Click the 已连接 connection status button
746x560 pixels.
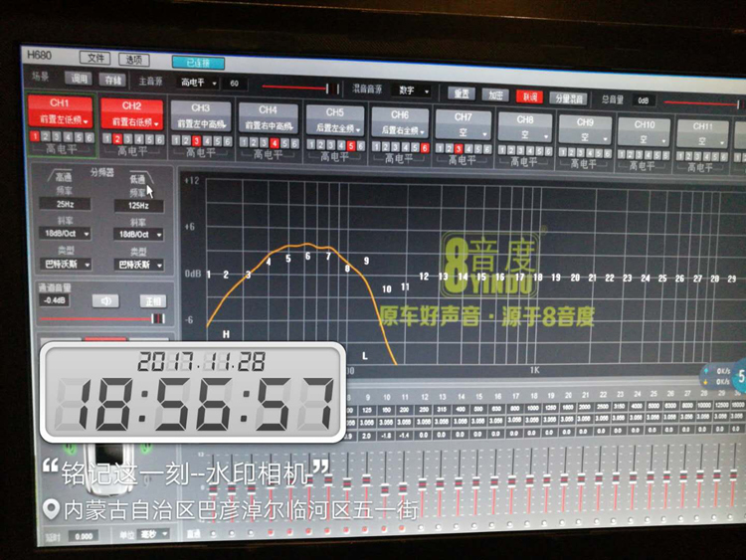click(198, 63)
